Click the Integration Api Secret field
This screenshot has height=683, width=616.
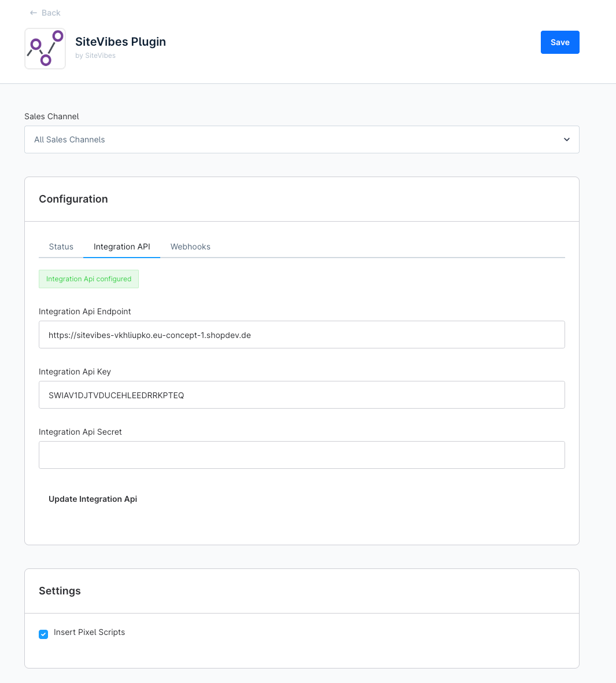[x=302, y=455]
